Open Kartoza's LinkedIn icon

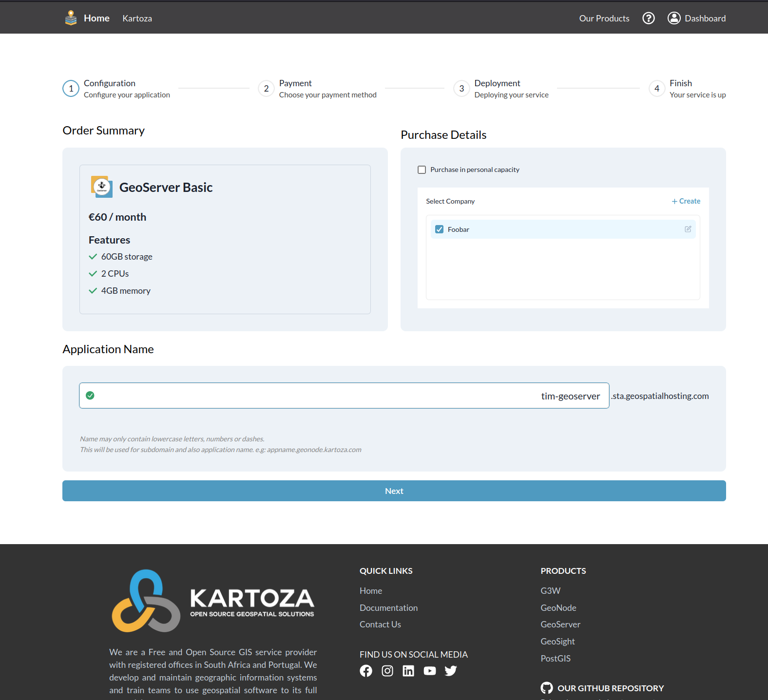pyautogui.click(x=408, y=671)
